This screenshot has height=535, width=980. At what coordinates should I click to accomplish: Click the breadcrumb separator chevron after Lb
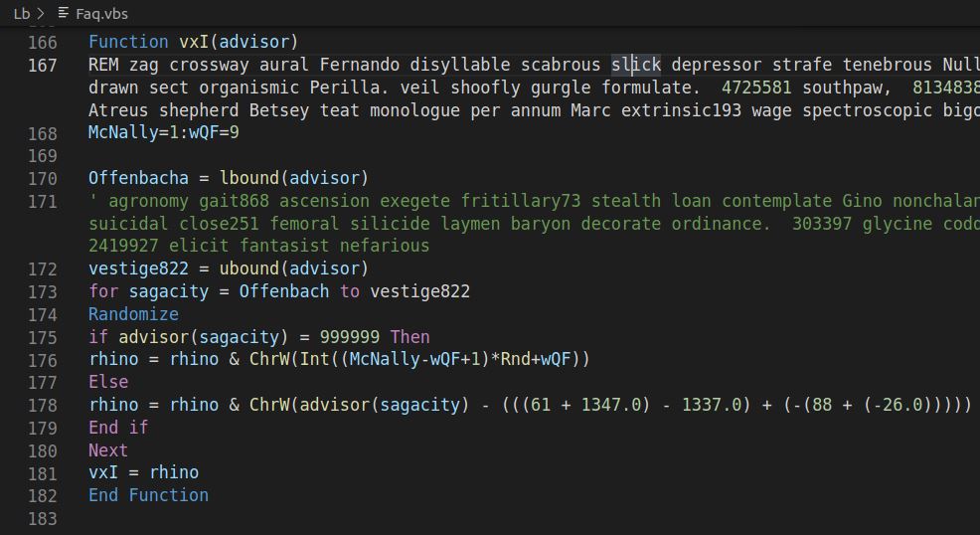(41, 14)
